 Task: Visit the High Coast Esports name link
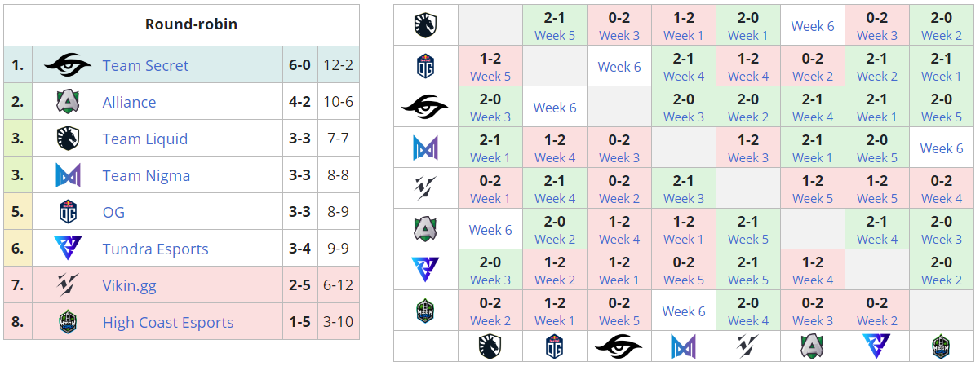(168, 322)
